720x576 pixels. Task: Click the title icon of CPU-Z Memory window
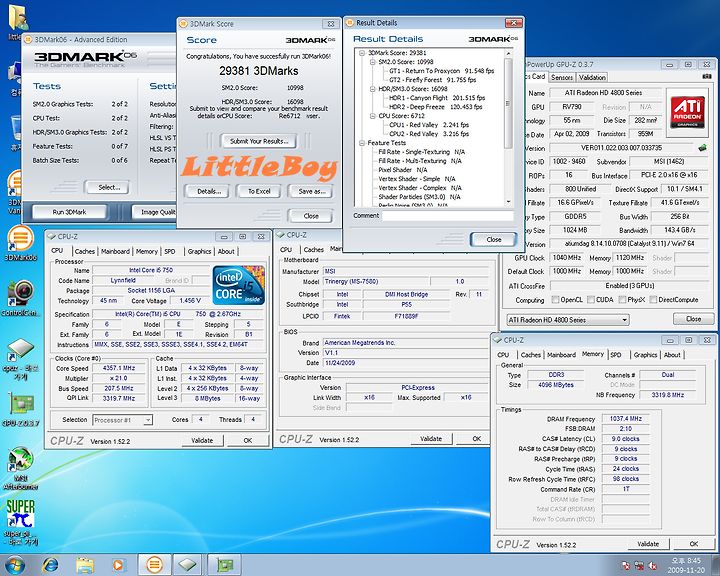(497, 340)
